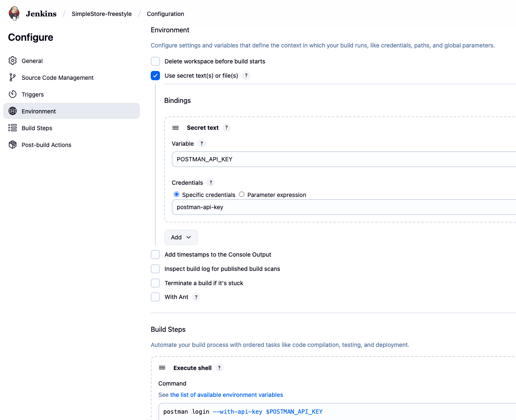Enable Inspect build log for published build scans
Viewport: 516px width, 420px height.
click(x=155, y=269)
